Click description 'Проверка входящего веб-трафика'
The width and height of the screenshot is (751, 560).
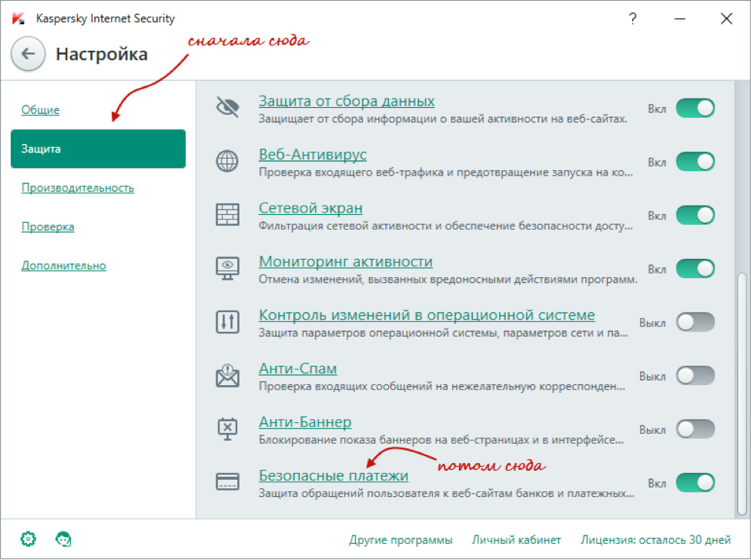(352, 172)
